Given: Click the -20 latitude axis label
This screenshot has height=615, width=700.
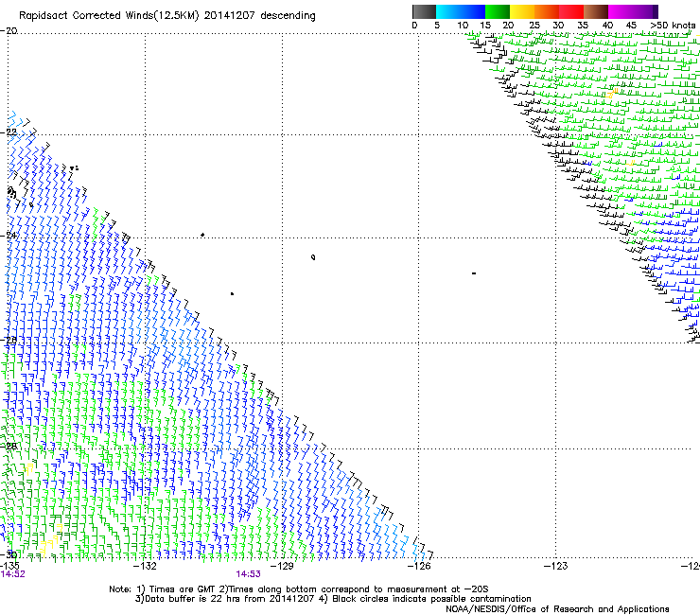Looking at the screenshot, I should (9, 31).
